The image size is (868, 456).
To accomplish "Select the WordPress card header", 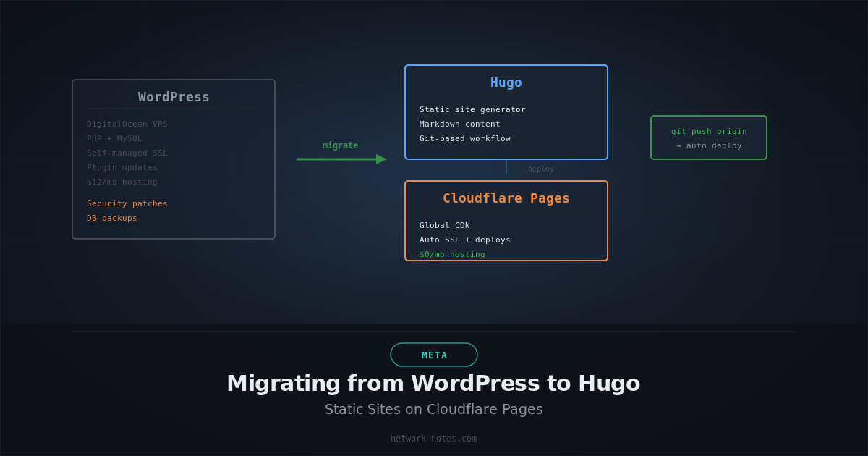I will pos(174,96).
